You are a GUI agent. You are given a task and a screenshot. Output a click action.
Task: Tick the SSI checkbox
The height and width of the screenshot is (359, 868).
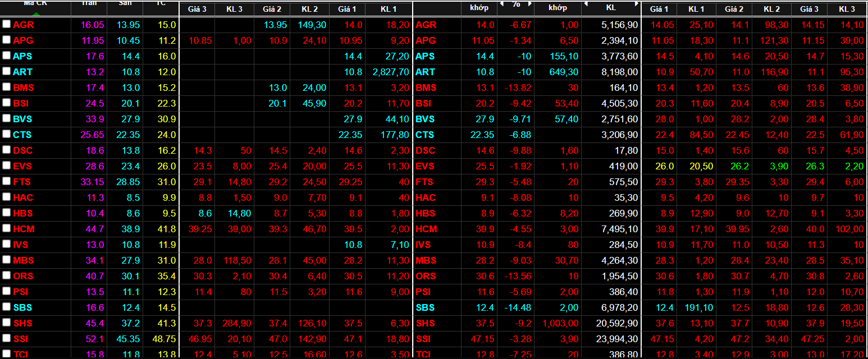(6, 338)
